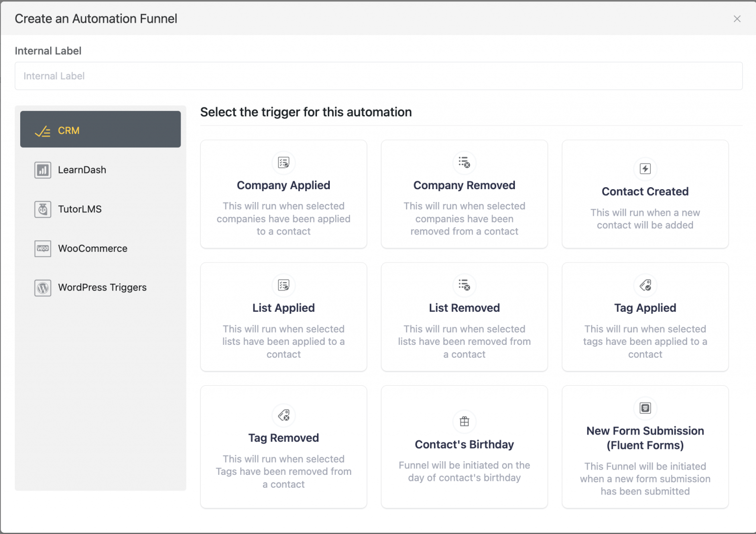Click the WooCommerce logo in the sidebar

42,249
